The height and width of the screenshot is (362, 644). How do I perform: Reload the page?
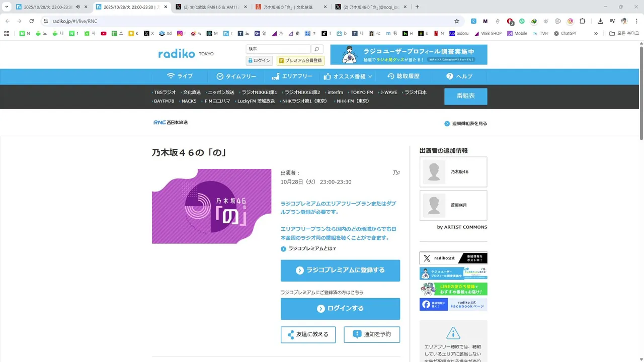click(x=32, y=21)
